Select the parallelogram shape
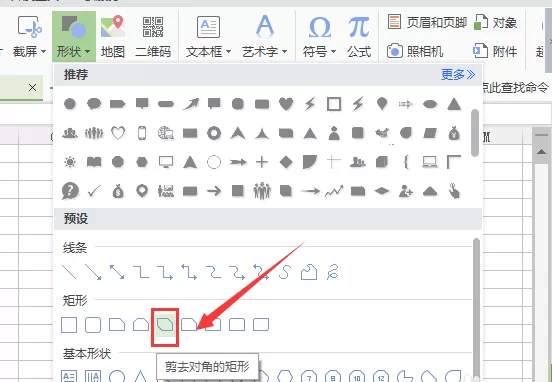 (430, 133)
